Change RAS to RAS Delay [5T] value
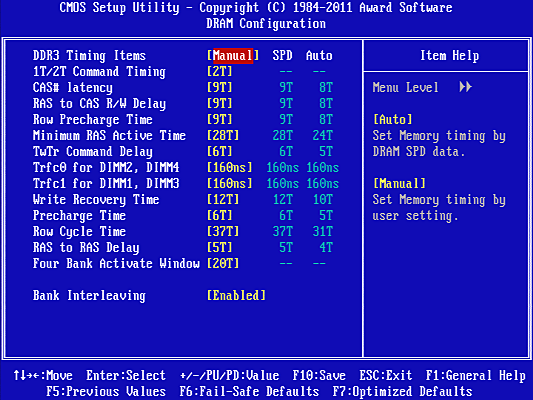This screenshot has width=533, height=400. (220, 247)
